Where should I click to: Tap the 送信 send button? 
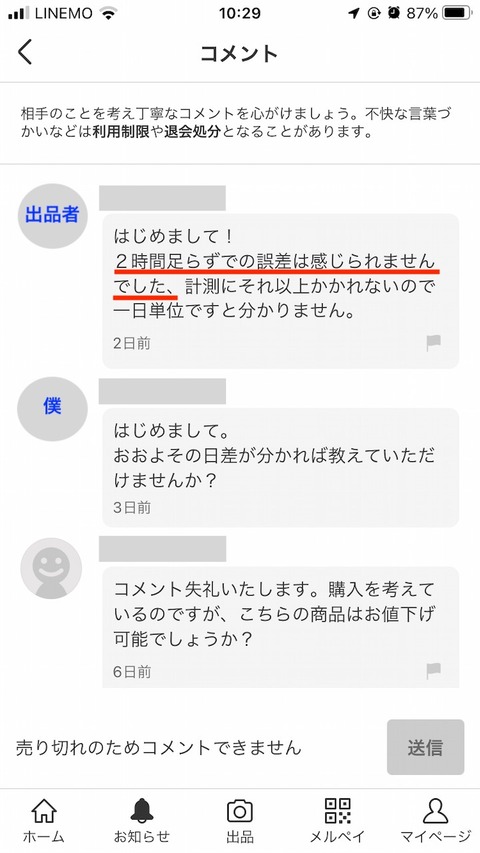(426, 747)
